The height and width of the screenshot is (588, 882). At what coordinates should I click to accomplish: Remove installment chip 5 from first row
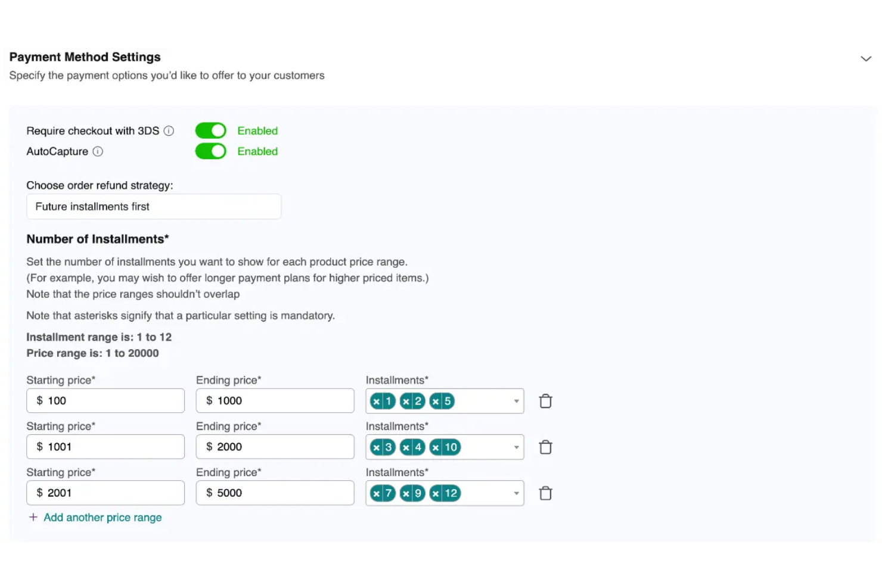436,400
